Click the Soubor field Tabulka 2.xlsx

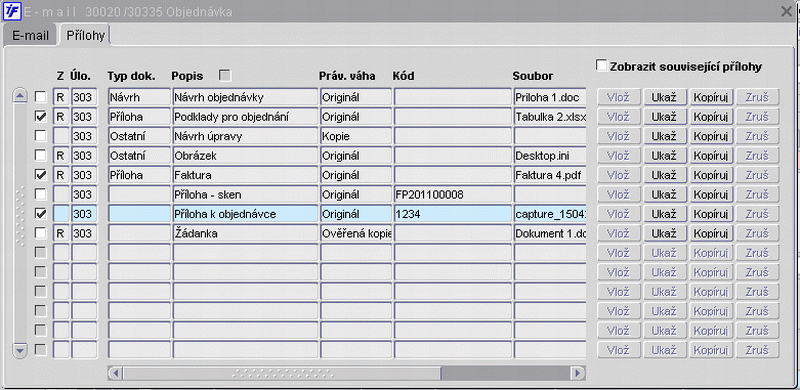(x=549, y=116)
